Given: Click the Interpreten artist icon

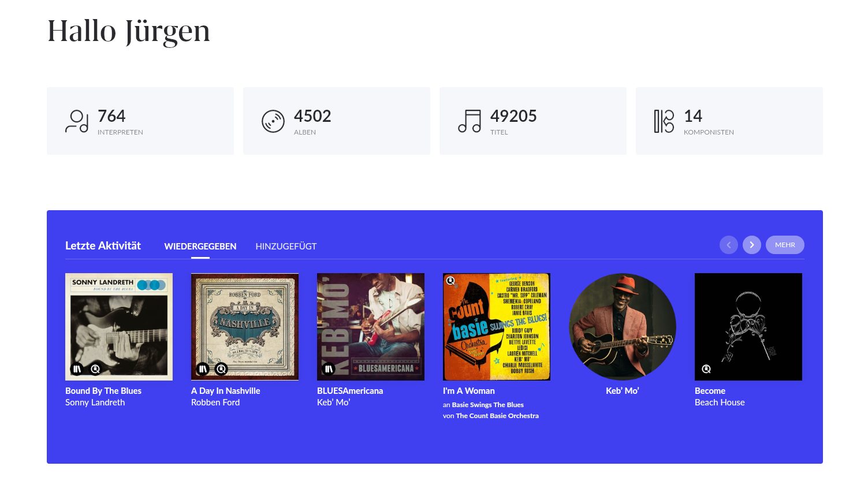Looking at the screenshot, I should [x=77, y=121].
